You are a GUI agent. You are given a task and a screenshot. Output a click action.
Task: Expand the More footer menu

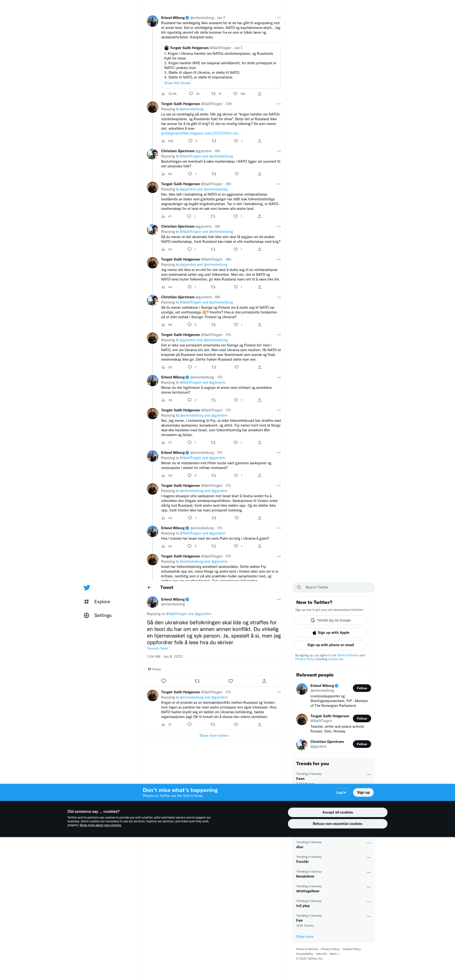point(335,954)
